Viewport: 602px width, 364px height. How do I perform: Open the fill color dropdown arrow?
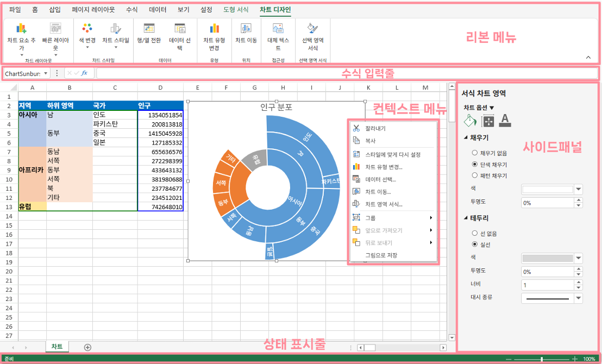(x=579, y=189)
